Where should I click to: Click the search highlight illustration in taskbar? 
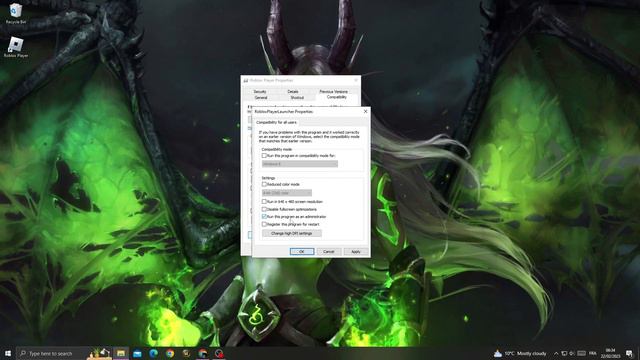point(100,353)
